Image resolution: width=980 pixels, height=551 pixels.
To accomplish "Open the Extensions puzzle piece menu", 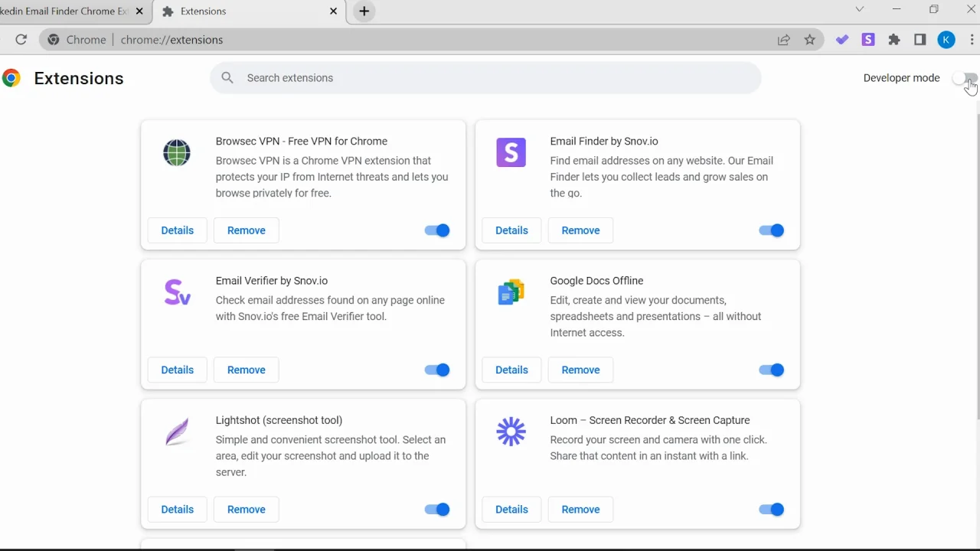I will [894, 40].
